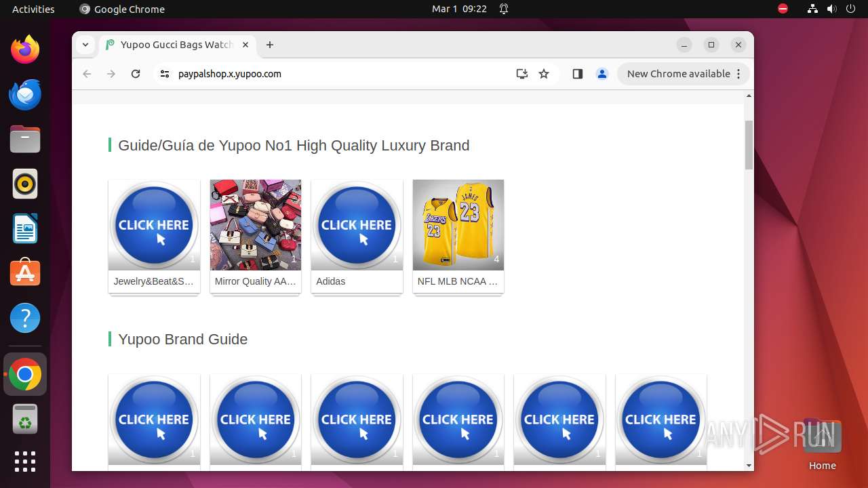Open the Trash dock icon
The image size is (868, 488).
(25, 420)
